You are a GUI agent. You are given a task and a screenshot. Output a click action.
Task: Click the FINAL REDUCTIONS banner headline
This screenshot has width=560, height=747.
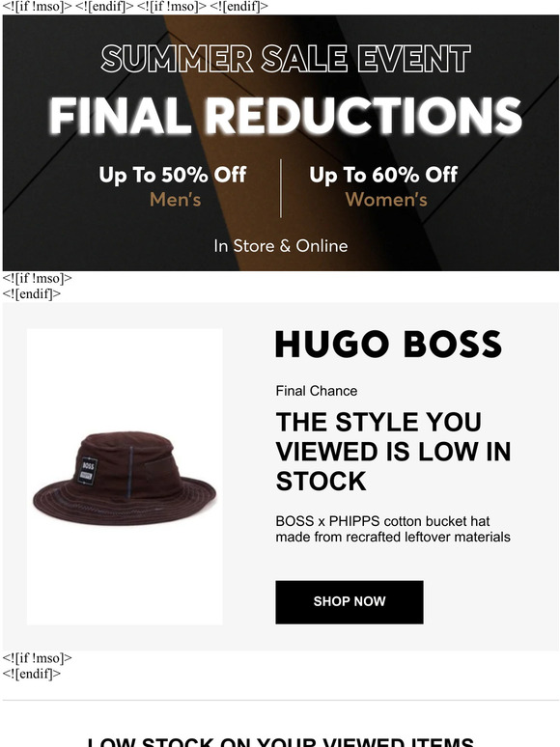tap(285, 116)
